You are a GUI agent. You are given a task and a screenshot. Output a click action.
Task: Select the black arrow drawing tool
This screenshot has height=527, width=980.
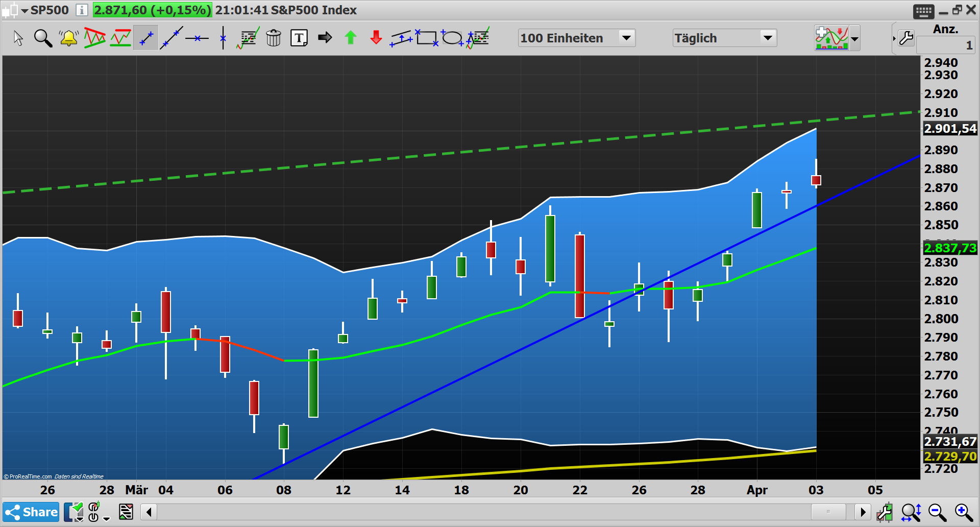click(x=325, y=38)
